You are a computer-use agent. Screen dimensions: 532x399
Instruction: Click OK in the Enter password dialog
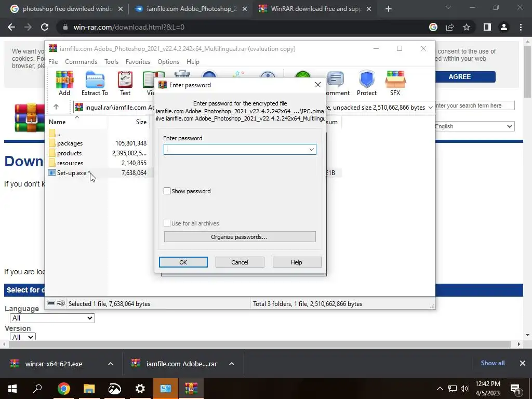pyautogui.click(x=183, y=262)
